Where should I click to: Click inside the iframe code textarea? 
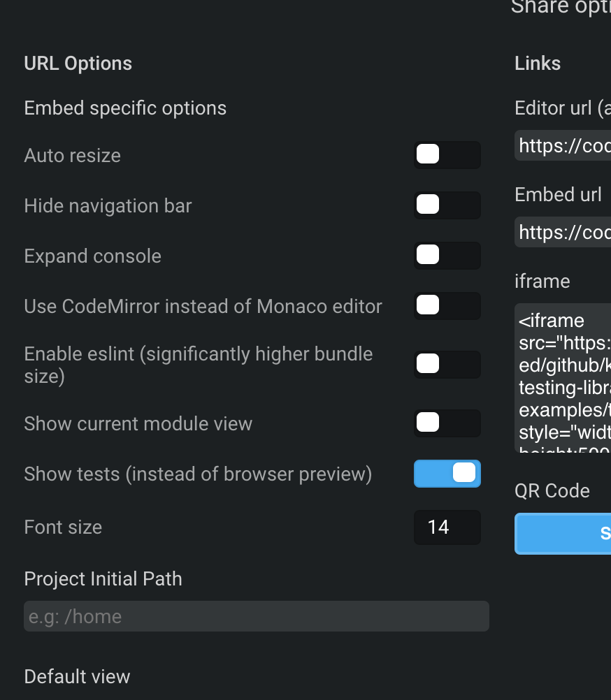click(563, 377)
